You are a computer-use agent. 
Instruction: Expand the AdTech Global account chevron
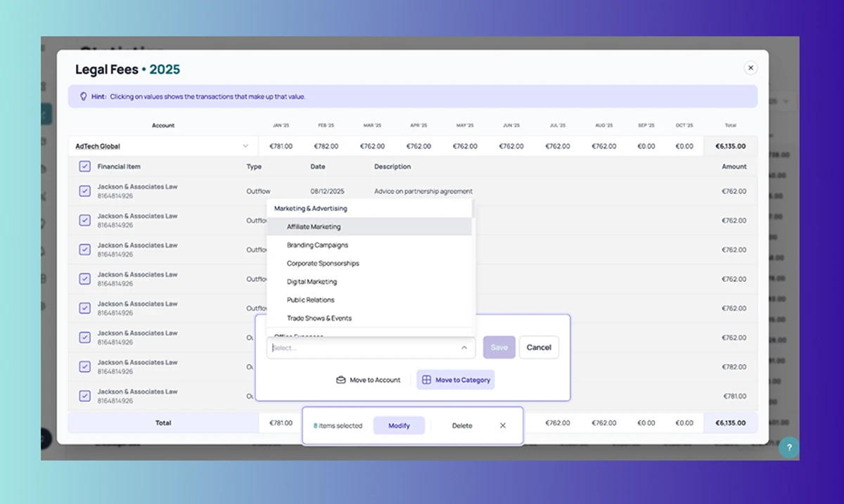tap(245, 146)
